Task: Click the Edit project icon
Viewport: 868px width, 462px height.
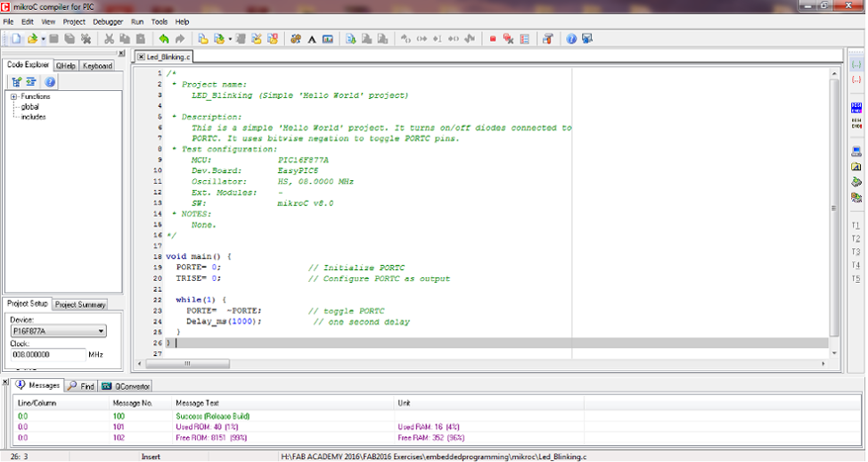Action: point(257,38)
